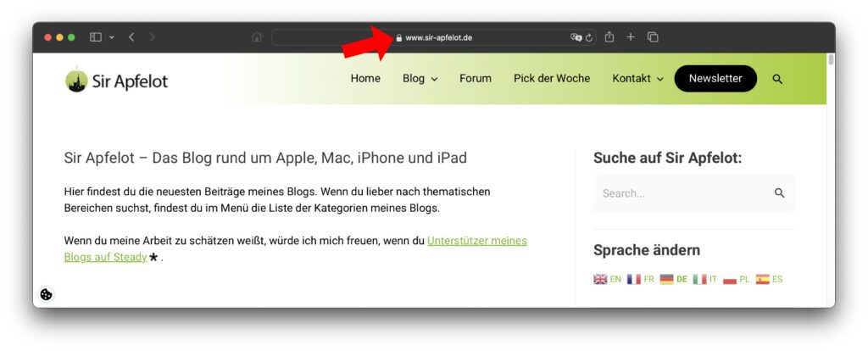Click into the sidebar Search field
Image resolution: width=868 pixels, height=351 pixels.
[682, 193]
